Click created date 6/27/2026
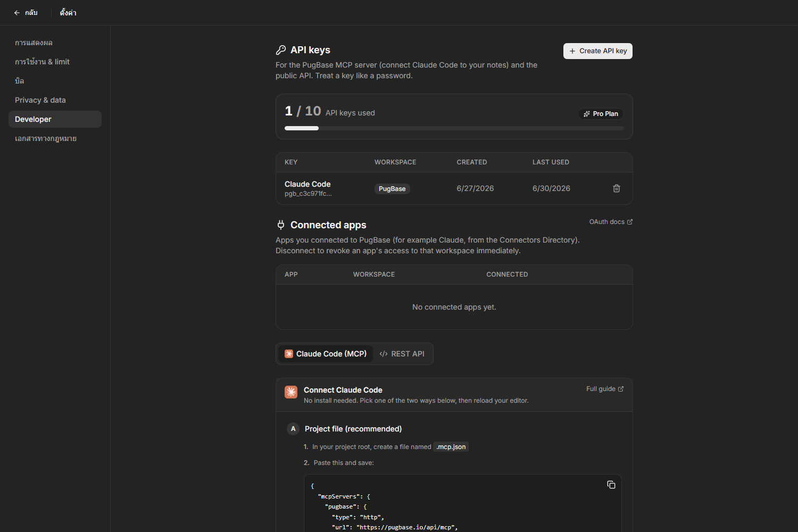798x532 pixels. click(475, 188)
